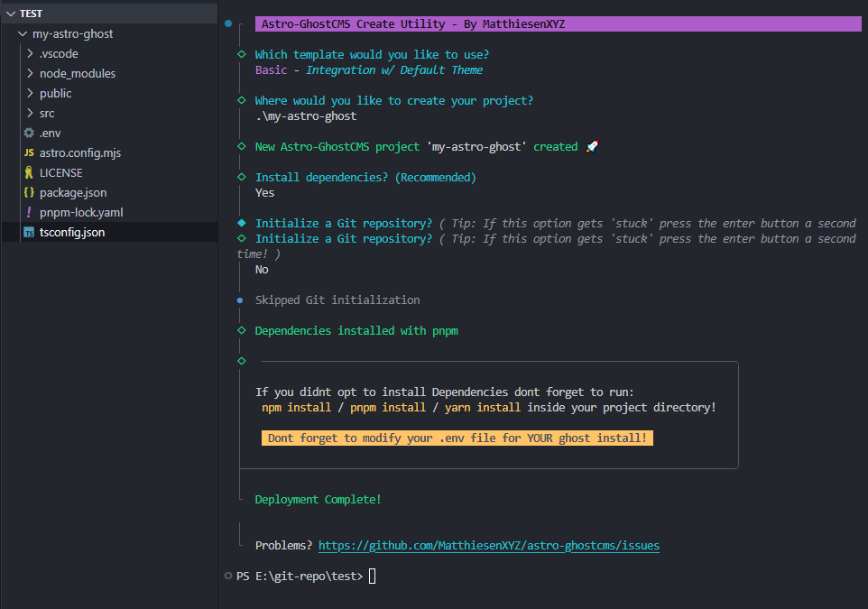Select the public folder name
The image size is (868, 609).
(55, 94)
